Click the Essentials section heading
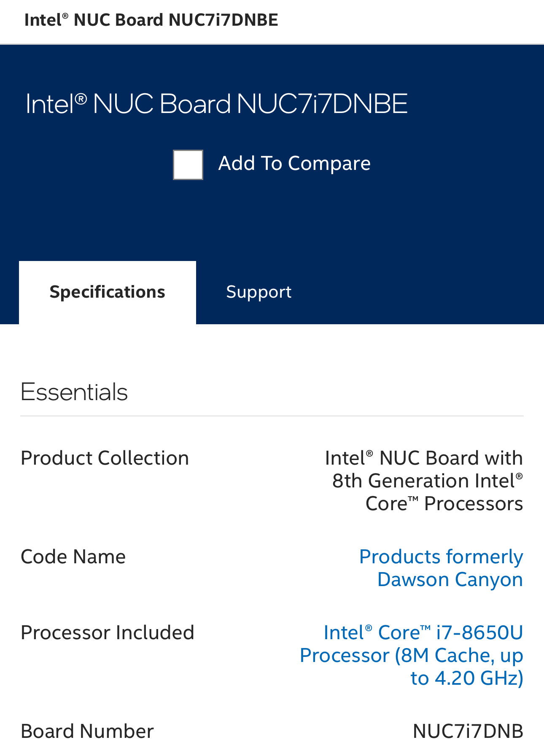Viewport: 544px width, 756px height. pos(74,392)
